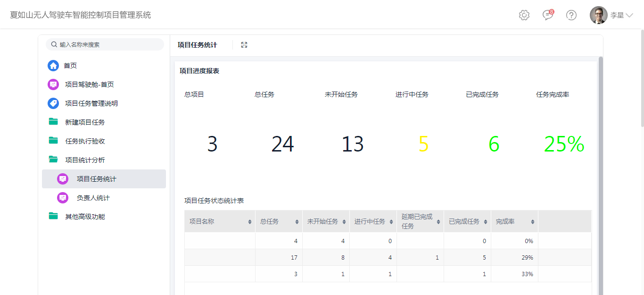
Task: Switch to the 项目任务统计 tab
Action: click(x=197, y=45)
